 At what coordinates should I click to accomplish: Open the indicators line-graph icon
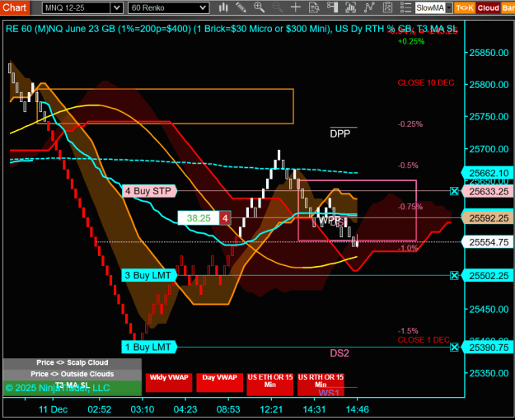tap(369, 7)
